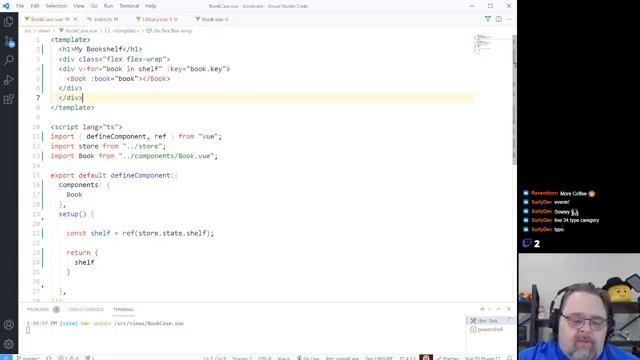Click the UTF-8 encoding status bar item
The height and width of the screenshot is (360, 640).
(x=265, y=358)
